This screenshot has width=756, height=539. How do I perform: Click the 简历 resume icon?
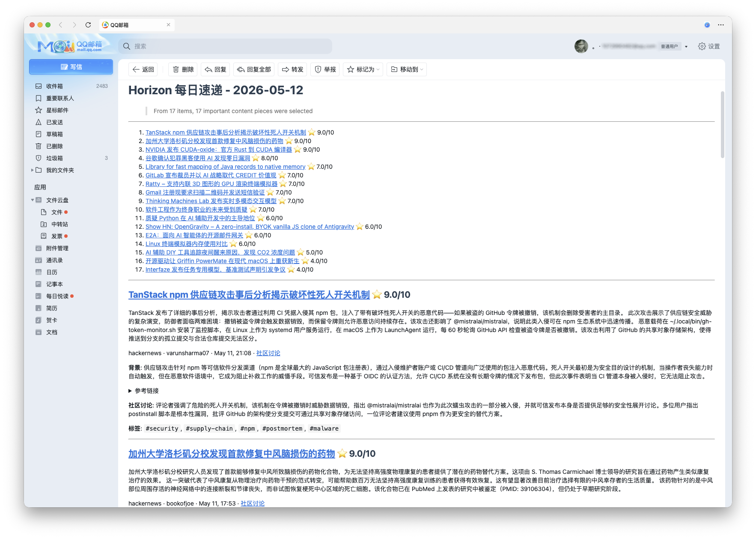[39, 308]
